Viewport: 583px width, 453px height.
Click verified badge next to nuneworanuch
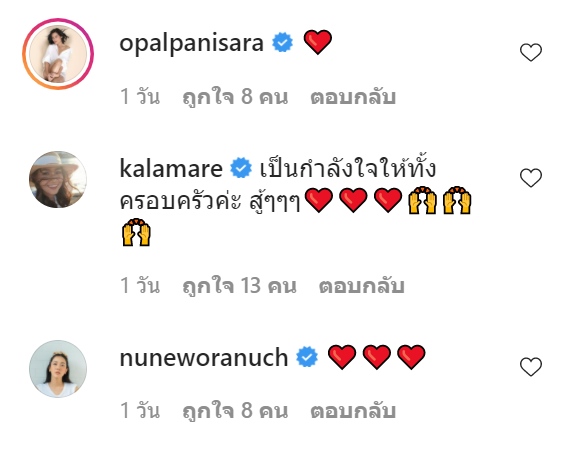[x=307, y=356]
